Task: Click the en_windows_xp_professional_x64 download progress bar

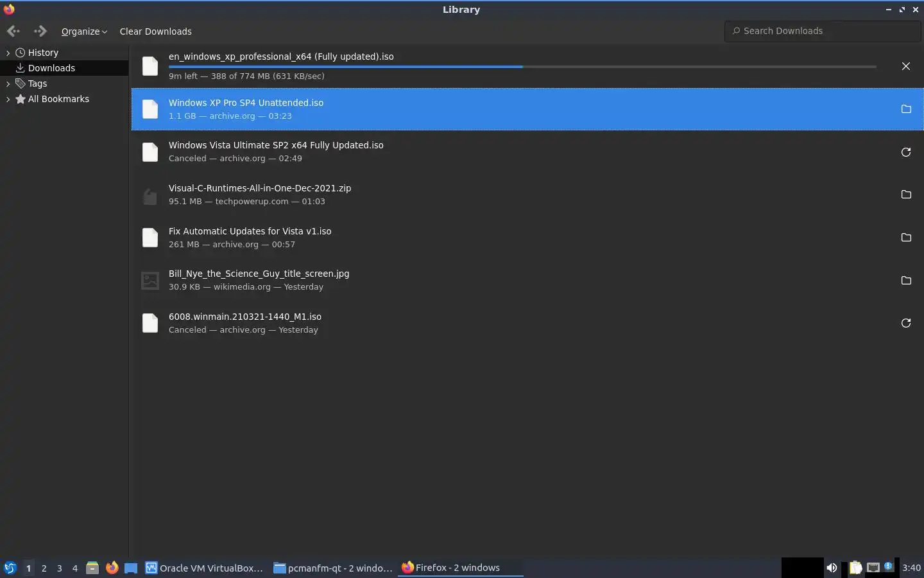Action: pos(522,66)
